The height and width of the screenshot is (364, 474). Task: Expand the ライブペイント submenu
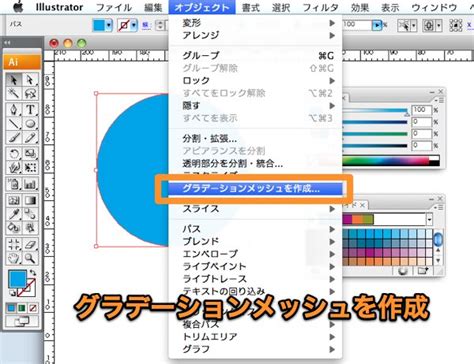(x=255, y=266)
